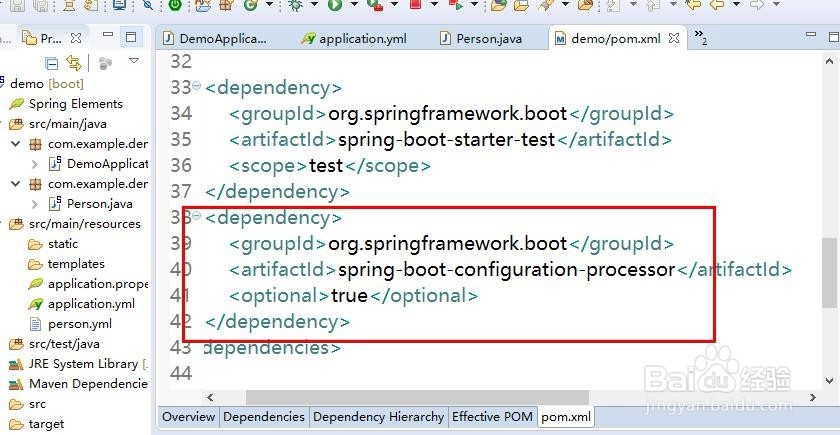
Task: Minimize the editor area
Action: [811, 34]
